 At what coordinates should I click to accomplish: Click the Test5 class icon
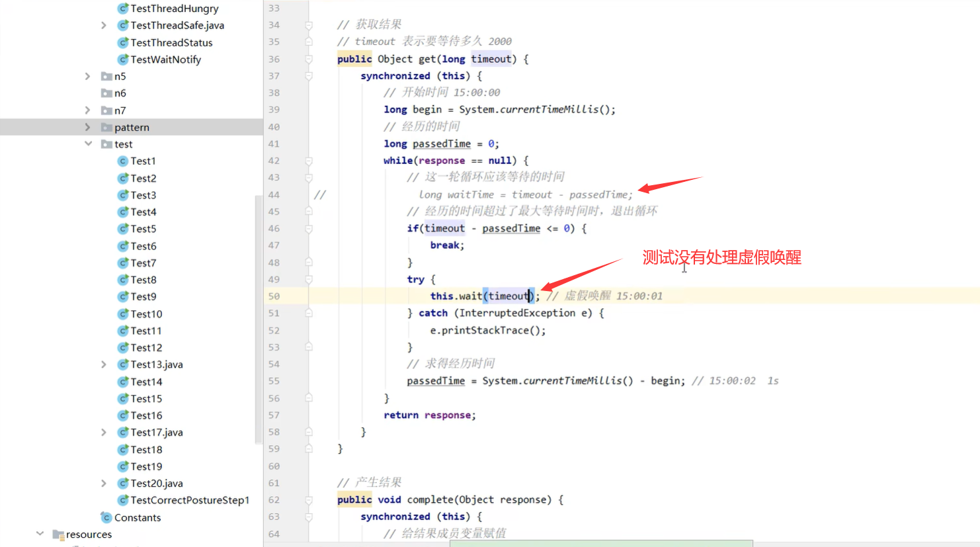point(123,229)
